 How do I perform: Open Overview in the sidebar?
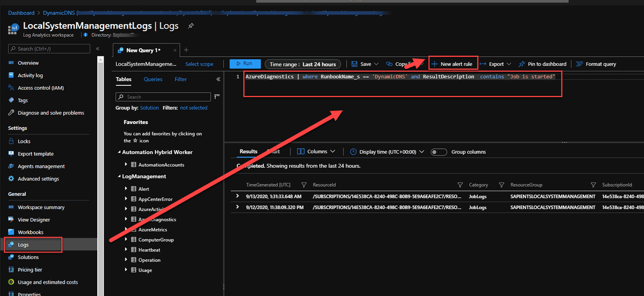(x=28, y=63)
